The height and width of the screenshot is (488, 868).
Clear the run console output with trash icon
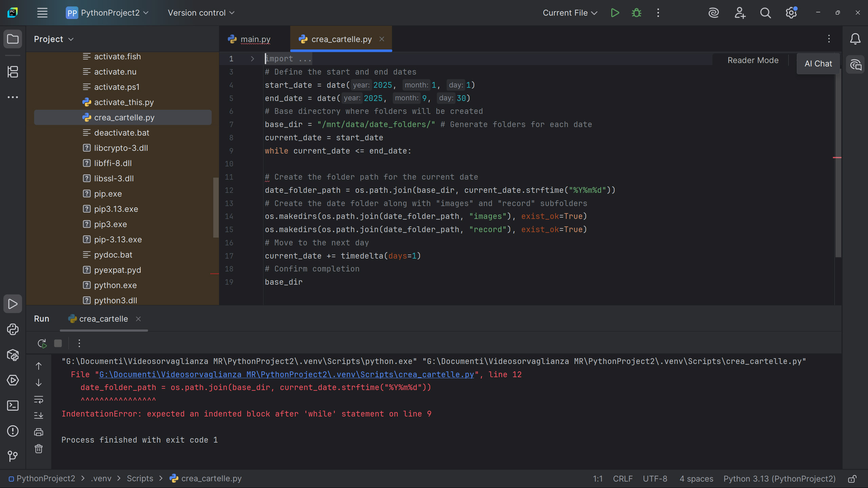pyautogui.click(x=39, y=449)
